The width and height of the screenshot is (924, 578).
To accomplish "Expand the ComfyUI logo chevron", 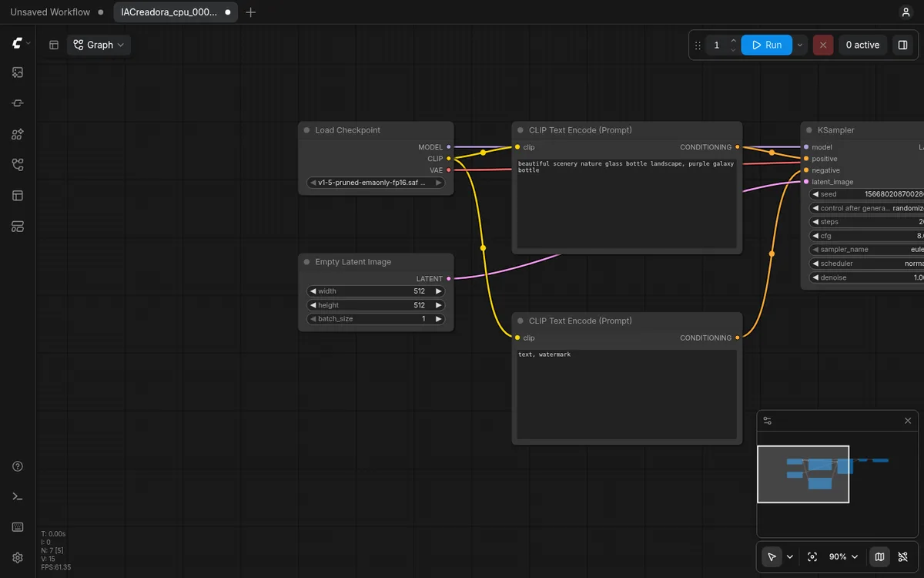I will pyautogui.click(x=28, y=44).
